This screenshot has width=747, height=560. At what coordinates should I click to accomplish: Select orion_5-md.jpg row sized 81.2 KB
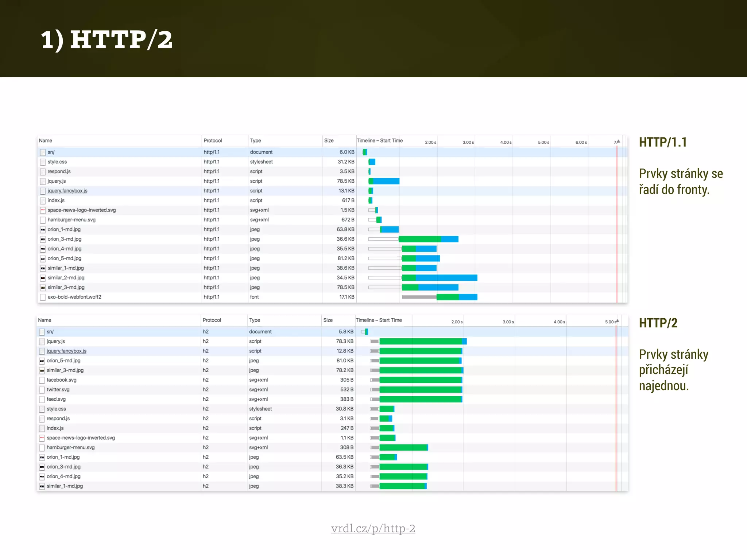(x=332, y=258)
